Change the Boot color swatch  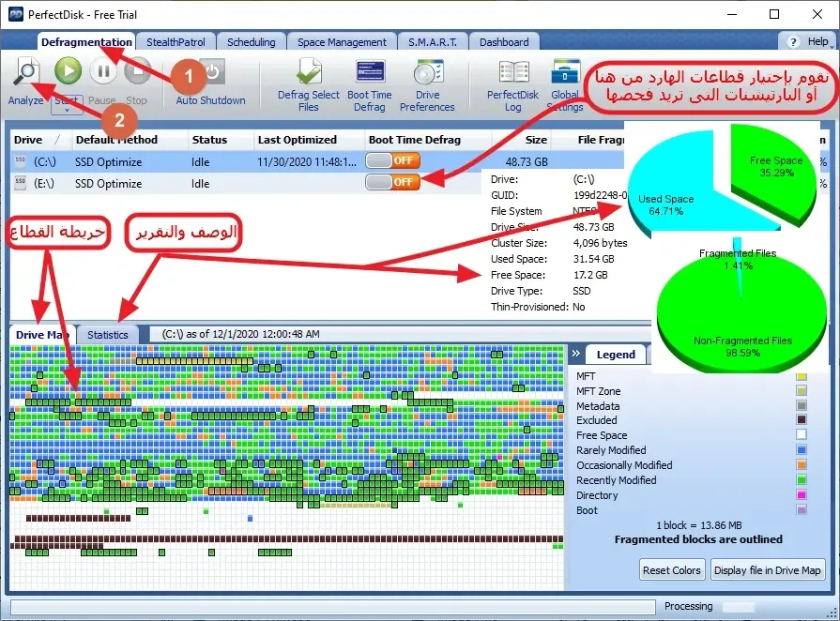pyautogui.click(x=802, y=509)
